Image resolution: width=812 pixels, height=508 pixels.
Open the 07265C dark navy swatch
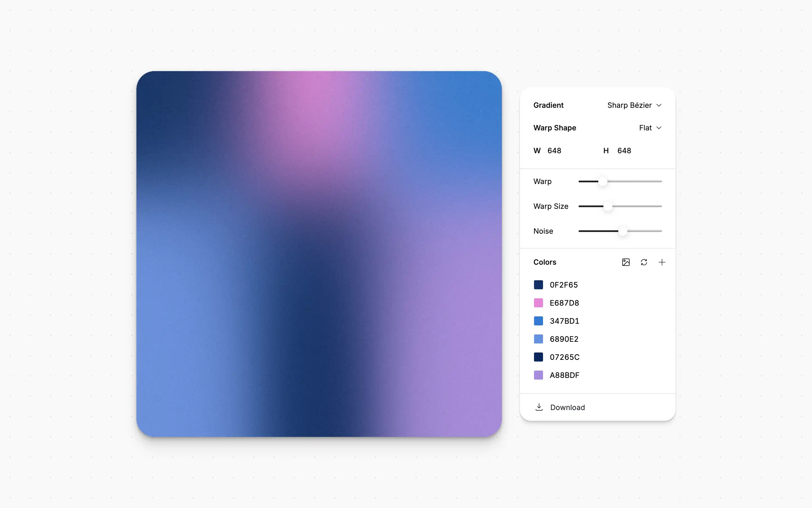click(x=539, y=357)
